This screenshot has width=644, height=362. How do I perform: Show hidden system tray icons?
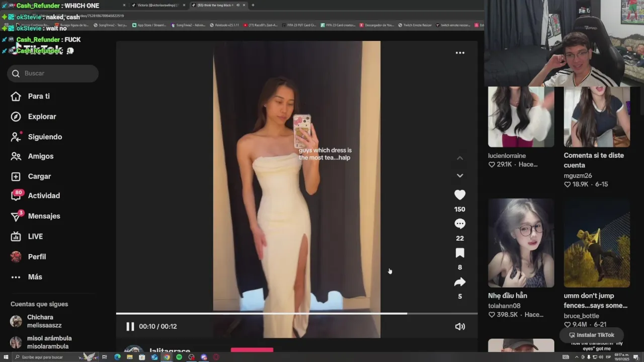click(576, 357)
